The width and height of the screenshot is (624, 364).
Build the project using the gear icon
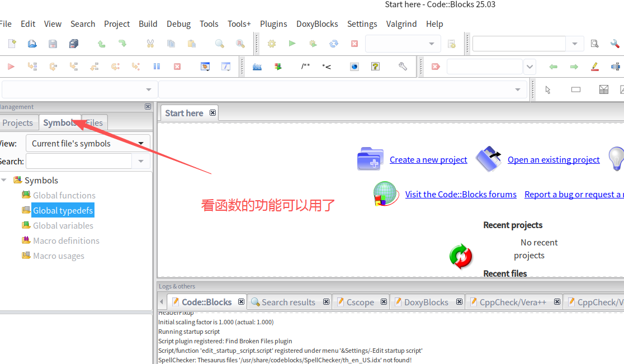click(272, 43)
